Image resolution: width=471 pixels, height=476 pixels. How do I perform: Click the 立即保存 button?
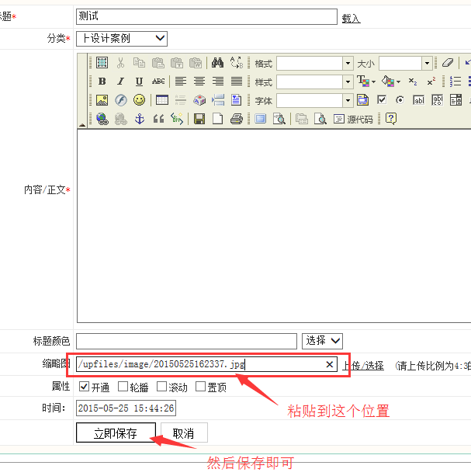pyautogui.click(x=116, y=433)
